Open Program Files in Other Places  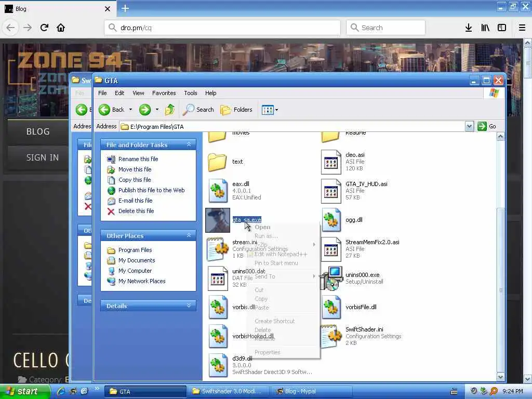click(135, 250)
